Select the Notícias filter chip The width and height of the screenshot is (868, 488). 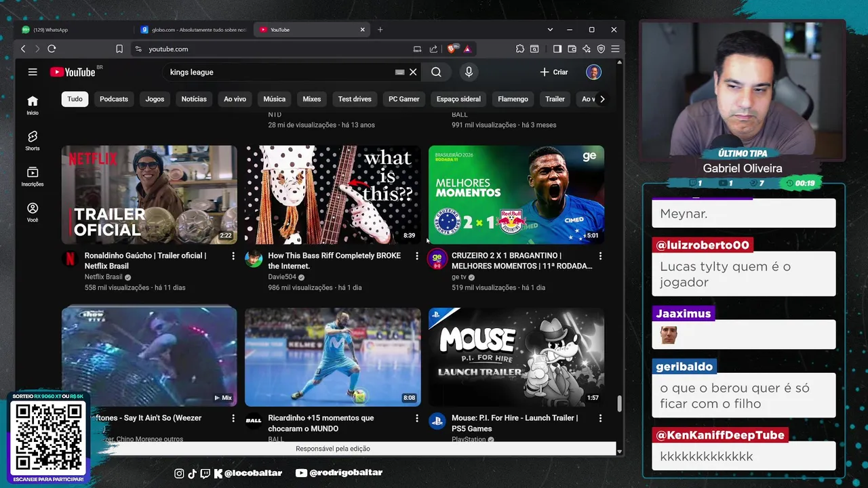pyautogui.click(x=194, y=99)
